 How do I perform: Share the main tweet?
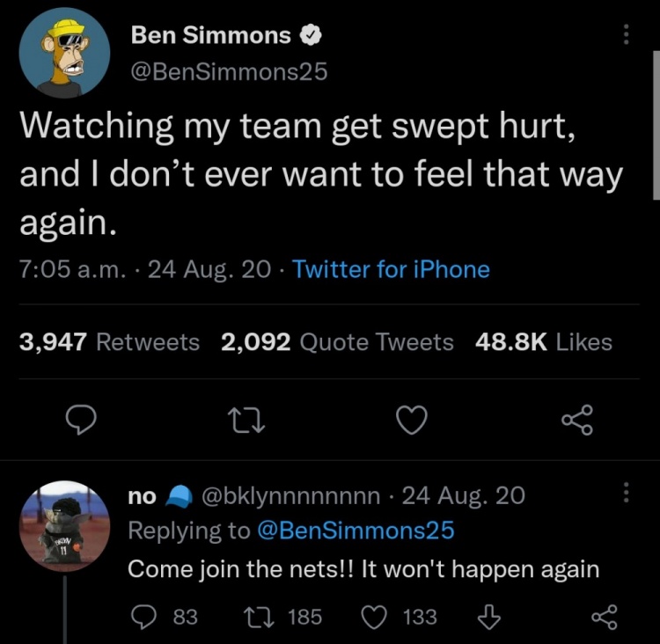click(577, 420)
